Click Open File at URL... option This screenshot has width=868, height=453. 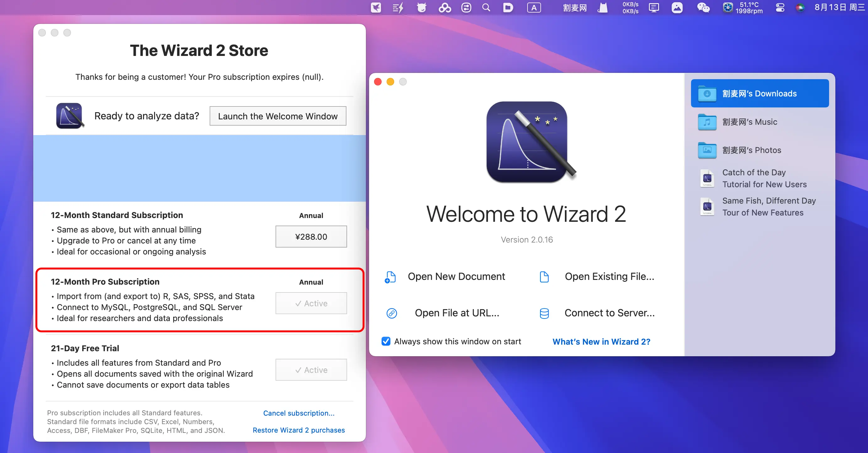click(457, 313)
